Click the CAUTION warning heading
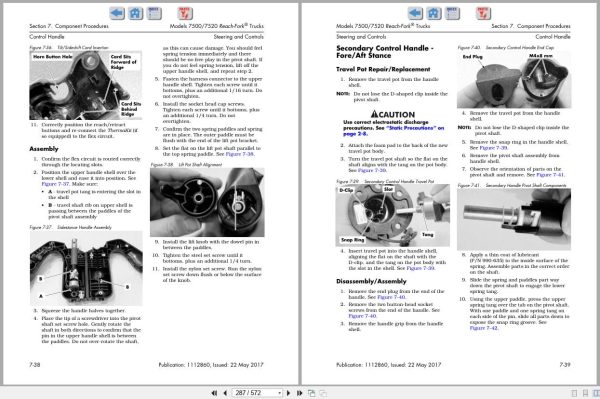600x399 pixels. click(x=393, y=114)
